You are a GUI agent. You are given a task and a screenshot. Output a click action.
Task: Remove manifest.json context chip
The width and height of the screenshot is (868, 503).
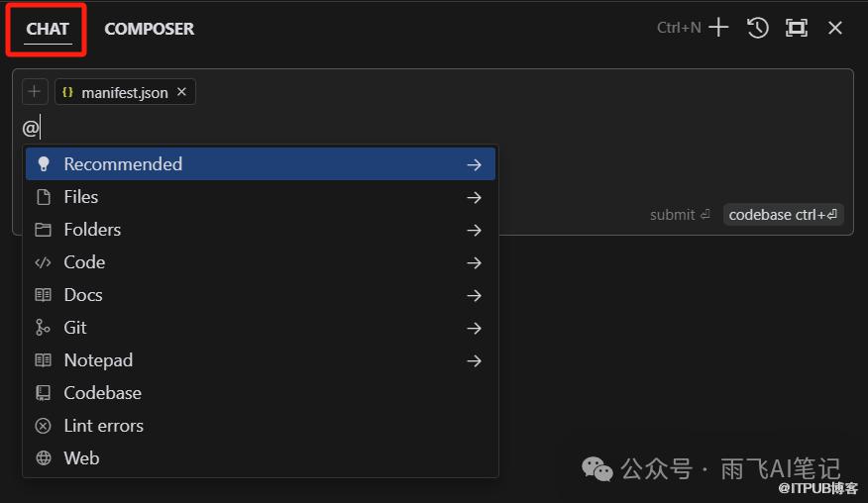point(181,92)
